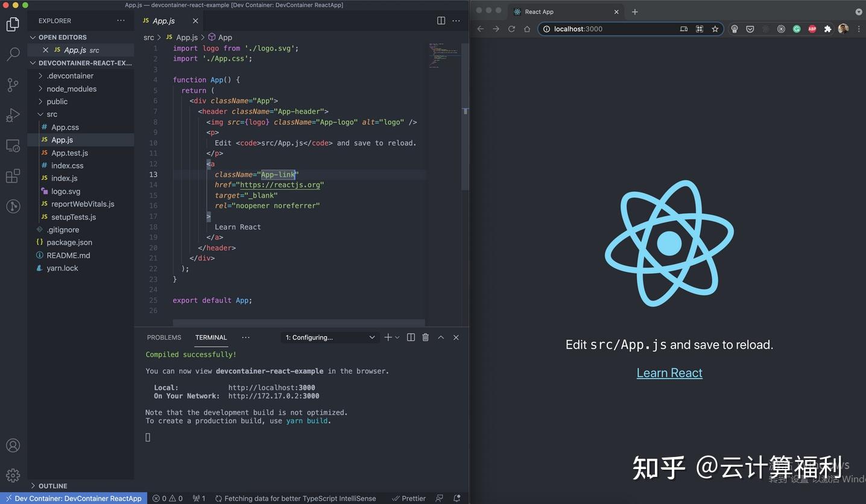Viewport: 866px width, 504px height.
Task: Open the terminal selector showing 1: Configuring
Action: (x=329, y=337)
